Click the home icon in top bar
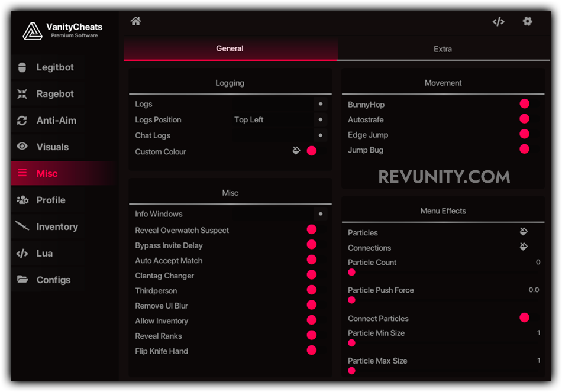Screen dimensions: 562x392 135,21
